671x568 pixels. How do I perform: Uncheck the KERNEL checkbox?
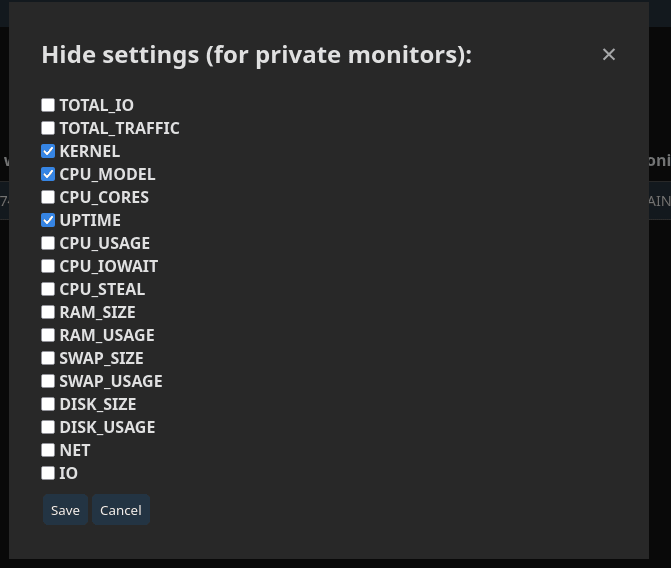(48, 151)
